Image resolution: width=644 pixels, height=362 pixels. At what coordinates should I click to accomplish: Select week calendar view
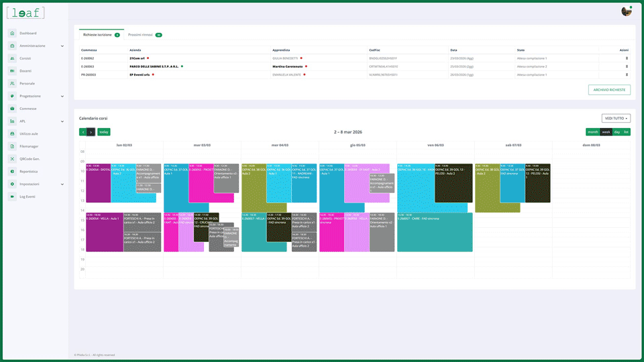(x=606, y=132)
